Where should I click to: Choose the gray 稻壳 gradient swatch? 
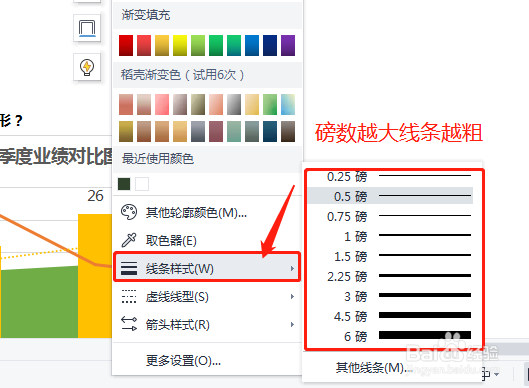(234, 105)
